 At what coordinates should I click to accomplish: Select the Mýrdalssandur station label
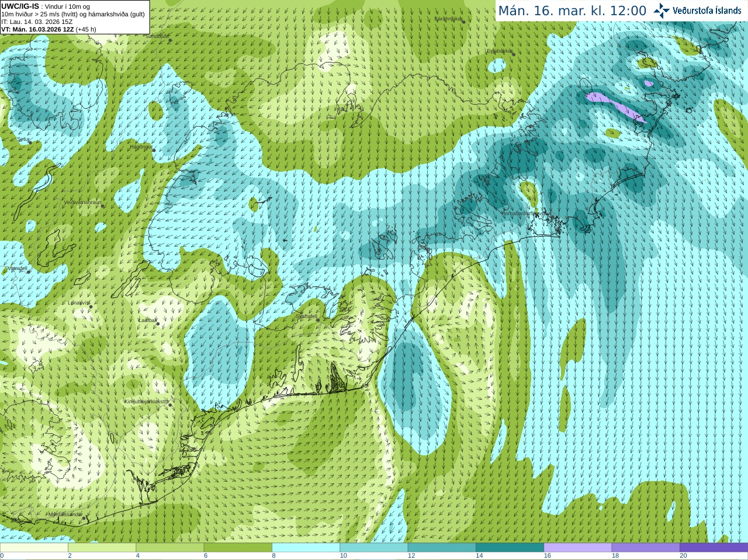[x=65, y=514]
